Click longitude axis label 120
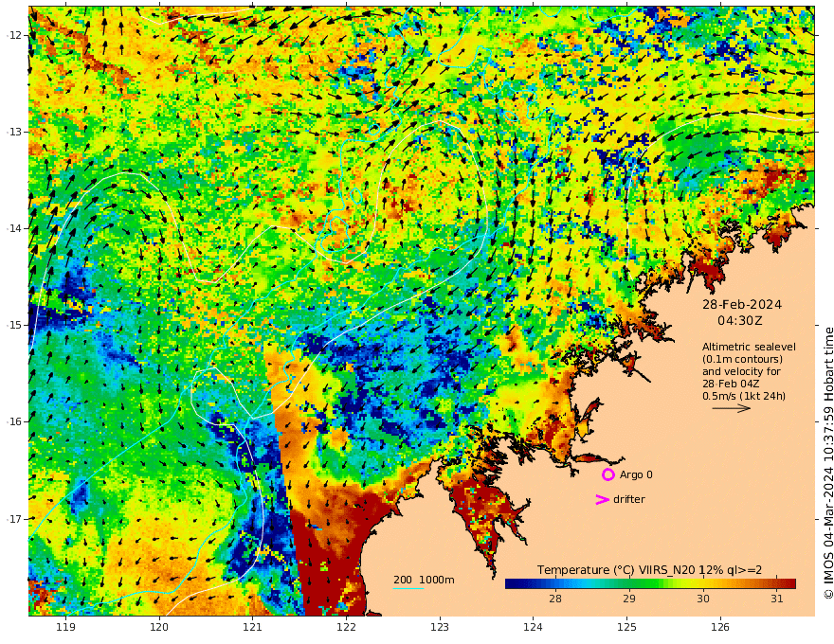The image size is (834, 644). [159, 627]
